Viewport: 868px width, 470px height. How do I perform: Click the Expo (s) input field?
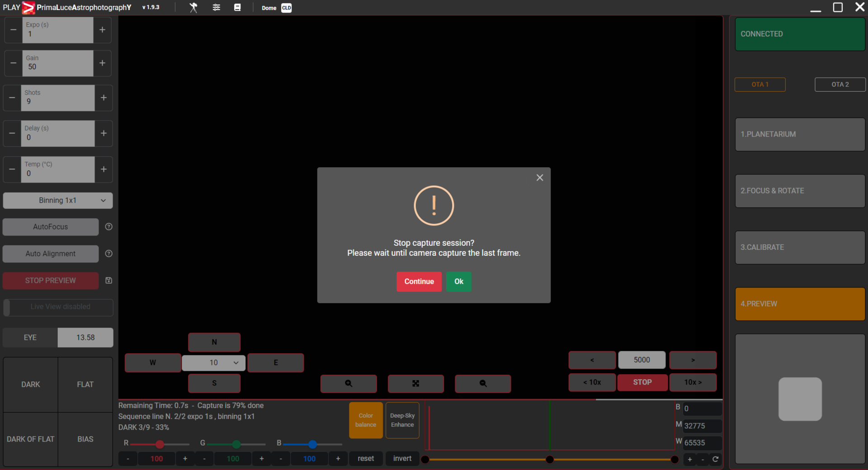point(58,30)
